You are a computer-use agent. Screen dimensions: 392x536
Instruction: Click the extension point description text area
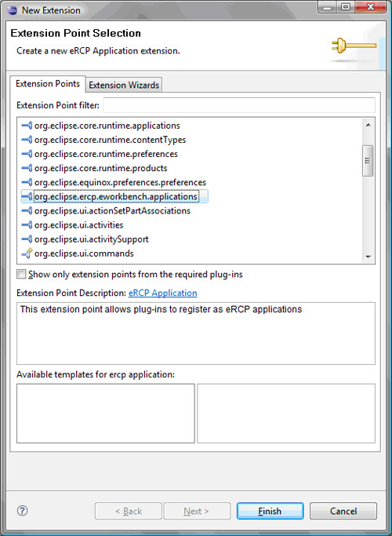[x=196, y=334]
